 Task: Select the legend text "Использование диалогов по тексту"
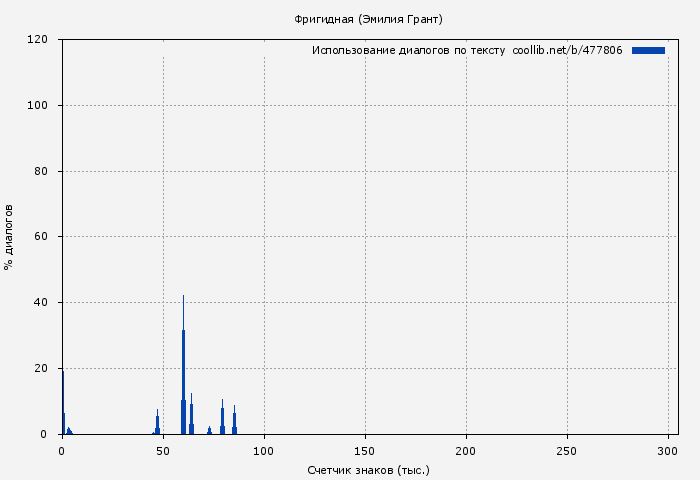(x=409, y=50)
